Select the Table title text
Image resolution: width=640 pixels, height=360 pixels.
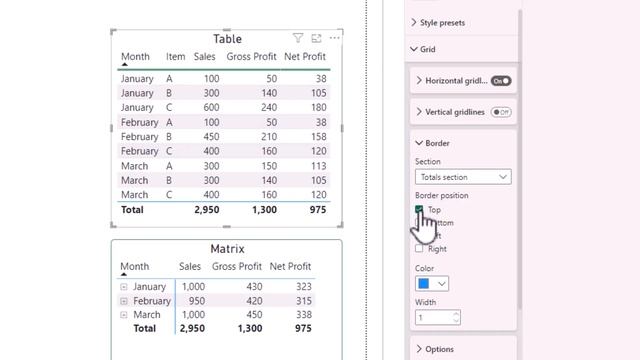click(227, 39)
